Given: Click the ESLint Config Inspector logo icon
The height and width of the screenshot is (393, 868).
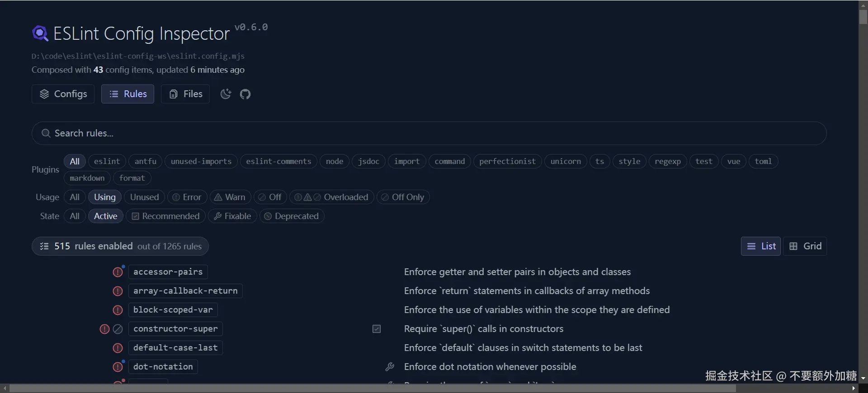Looking at the screenshot, I should (40, 33).
